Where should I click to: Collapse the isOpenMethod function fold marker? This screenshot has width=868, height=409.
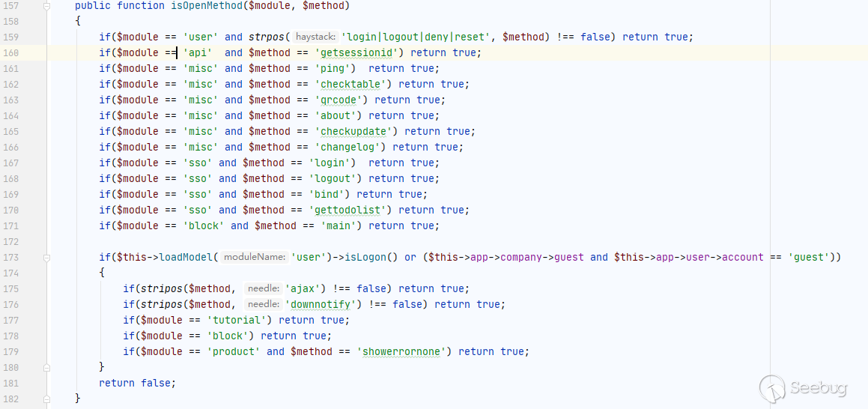point(47,6)
